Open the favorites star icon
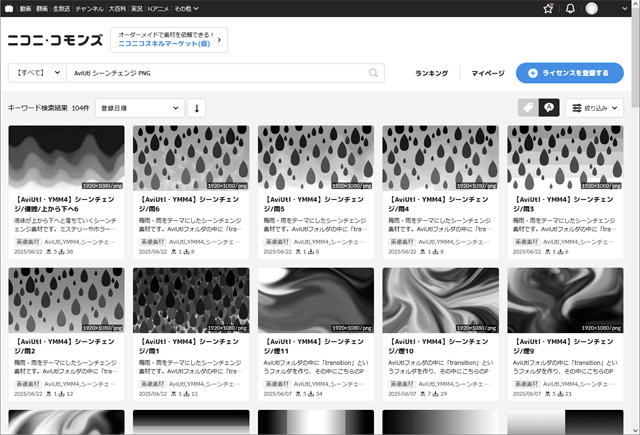Image resolution: width=640 pixels, height=435 pixels. pos(548,9)
